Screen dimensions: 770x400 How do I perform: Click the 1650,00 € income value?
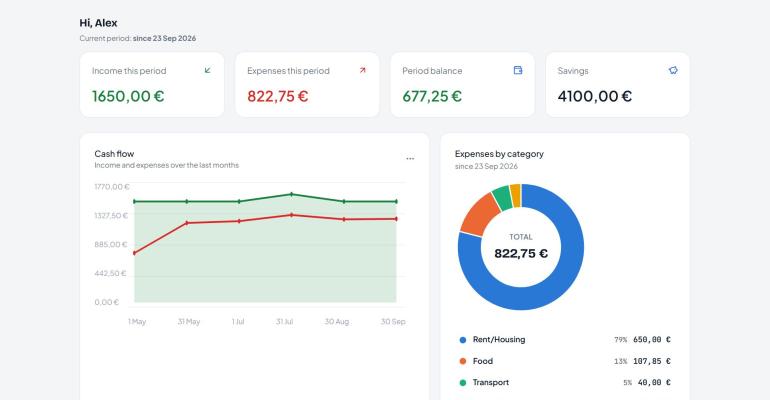128,96
